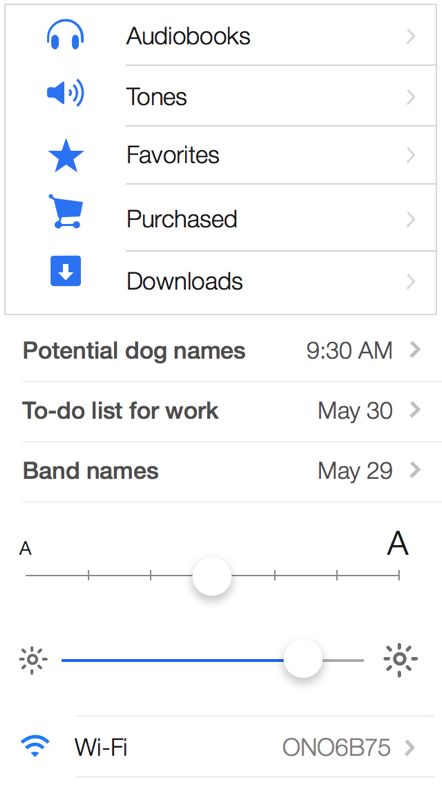Viewport: 442px width, 785px height.
Task: Click the Purchased shopping cart icon
Action: click(x=66, y=212)
